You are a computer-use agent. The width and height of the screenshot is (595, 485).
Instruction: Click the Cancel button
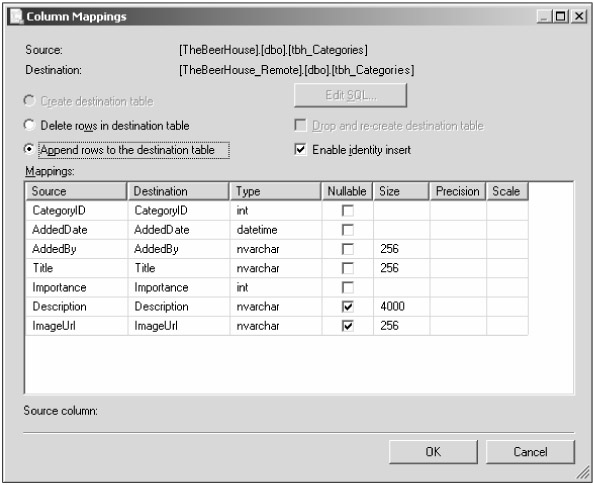click(530, 452)
